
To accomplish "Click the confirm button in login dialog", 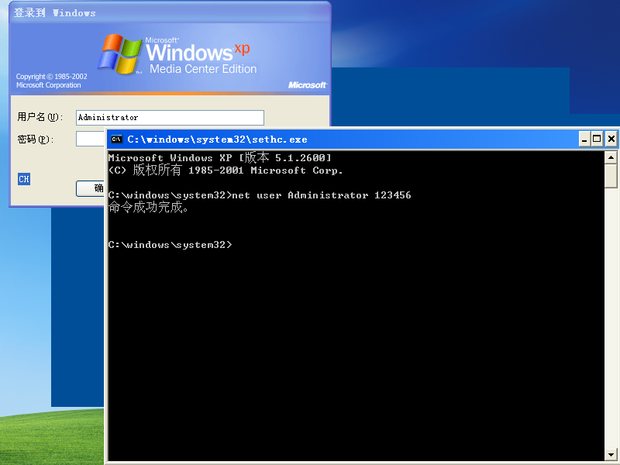I will click(91, 188).
